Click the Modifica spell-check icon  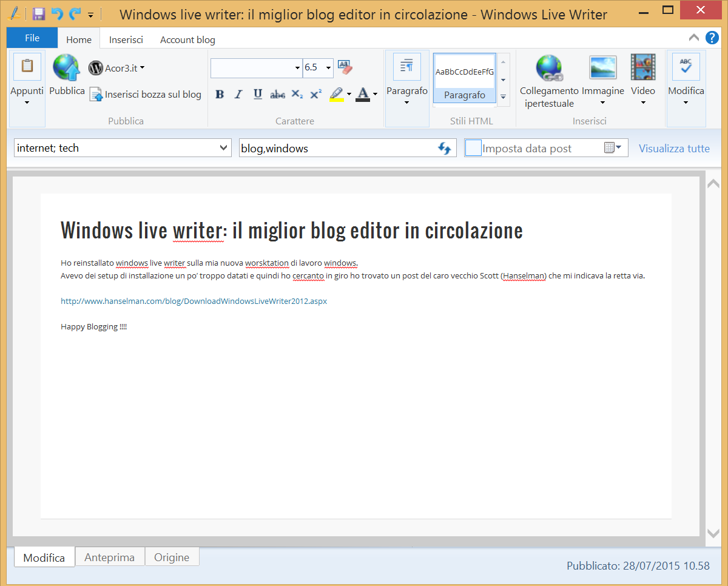(686, 66)
